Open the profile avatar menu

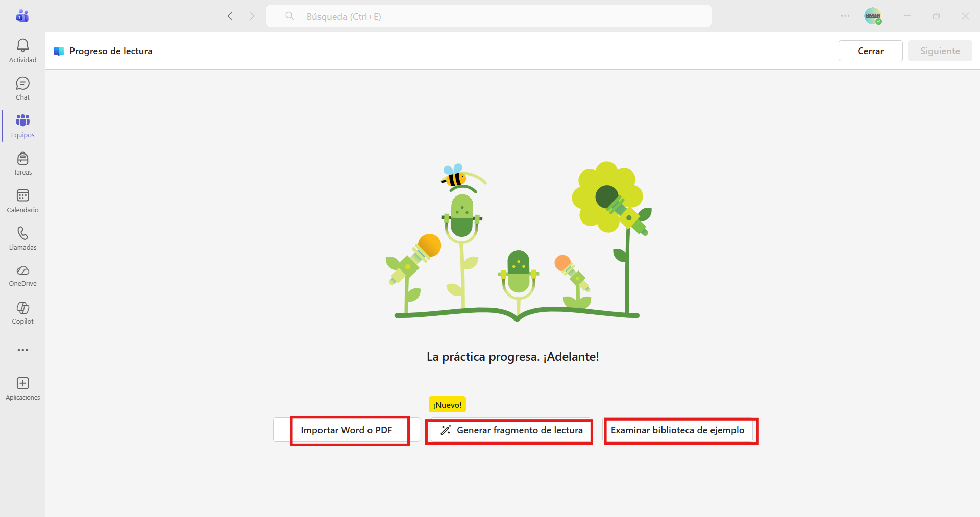pos(873,16)
